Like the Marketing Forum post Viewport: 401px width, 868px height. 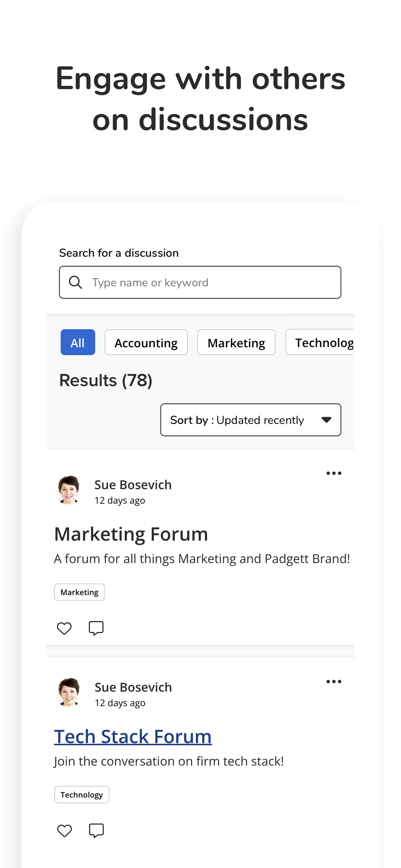(64, 628)
